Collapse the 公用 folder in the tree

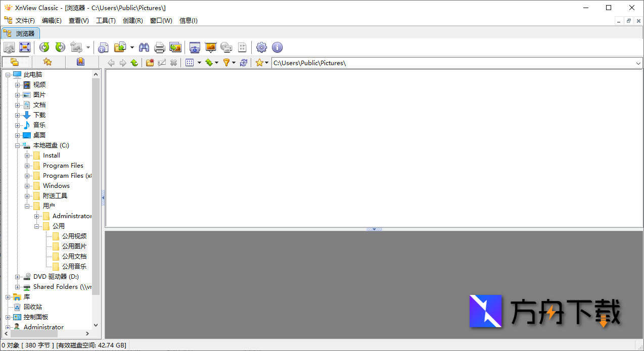coord(37,226)
